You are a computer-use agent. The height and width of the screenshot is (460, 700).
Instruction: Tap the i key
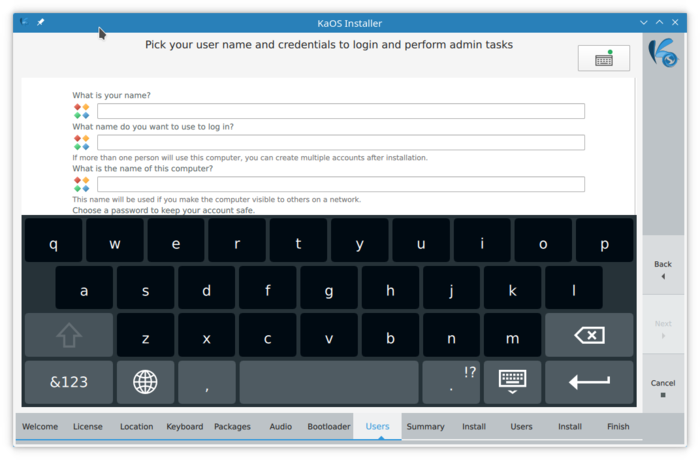(x=482, y=241)
